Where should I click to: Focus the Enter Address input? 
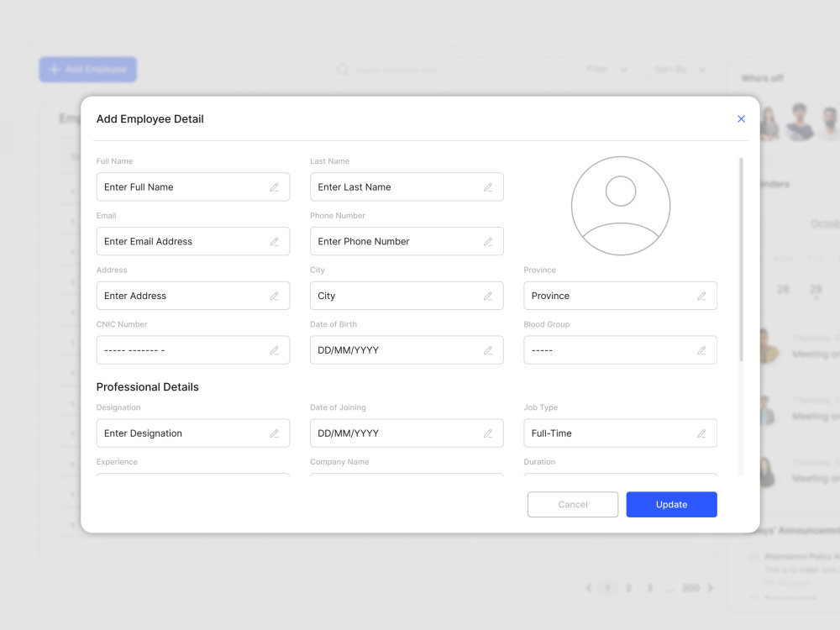coord(193,296)
